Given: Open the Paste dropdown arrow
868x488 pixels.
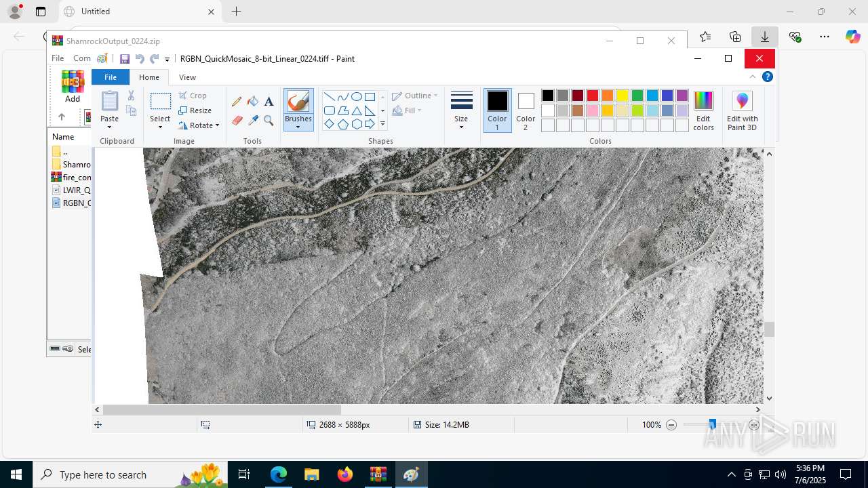Looking at the screenshot, I should (109, 127).
